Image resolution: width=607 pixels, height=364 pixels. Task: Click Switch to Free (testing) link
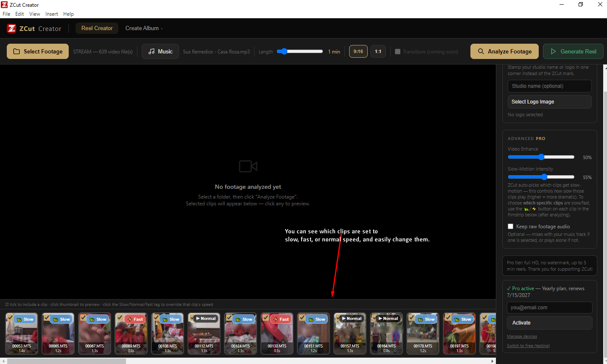point(528,346)
